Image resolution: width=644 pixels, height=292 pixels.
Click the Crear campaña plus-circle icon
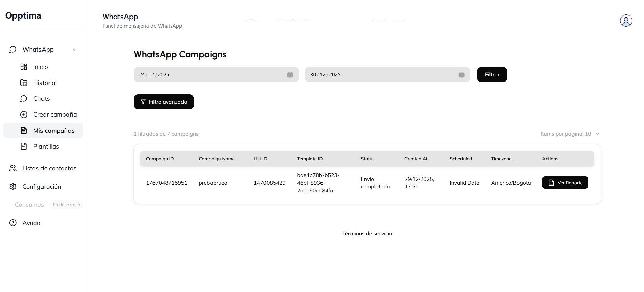pyautogui.click(x=24, y=115)
